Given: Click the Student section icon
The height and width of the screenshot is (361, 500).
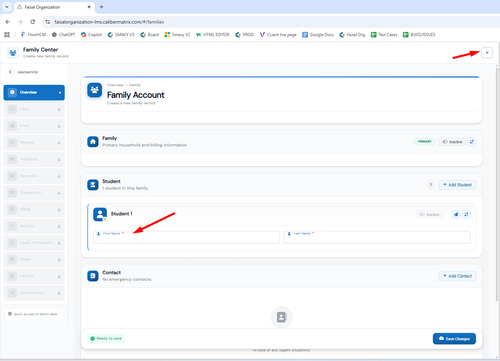Looking at the screenshot, I should coord(93,185).
